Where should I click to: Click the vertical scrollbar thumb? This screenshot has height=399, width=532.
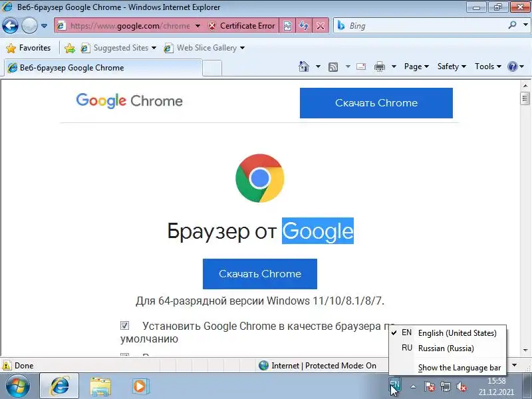525,98
